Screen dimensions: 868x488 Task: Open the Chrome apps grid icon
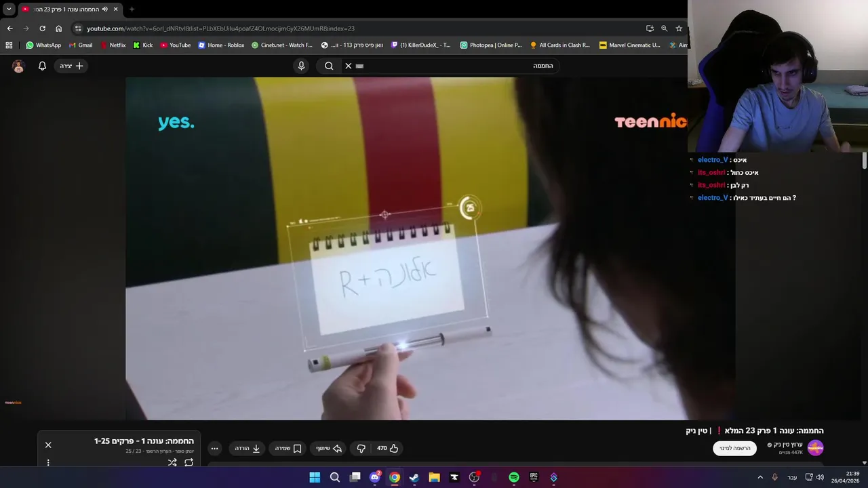click(9, 45)
